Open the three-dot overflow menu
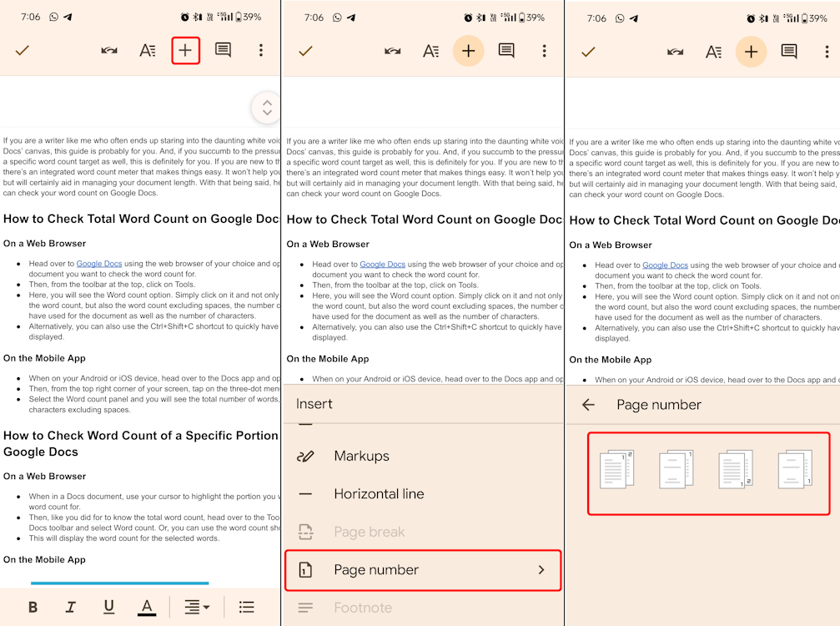The height and width of the screenshot is (626, 840). [x=261, y=50]
